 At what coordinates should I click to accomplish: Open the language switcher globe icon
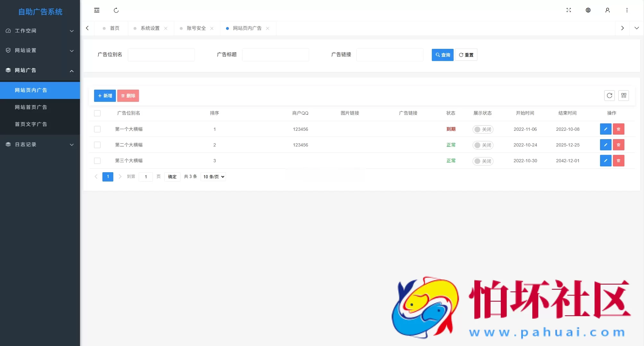click(x=588, y=10)
